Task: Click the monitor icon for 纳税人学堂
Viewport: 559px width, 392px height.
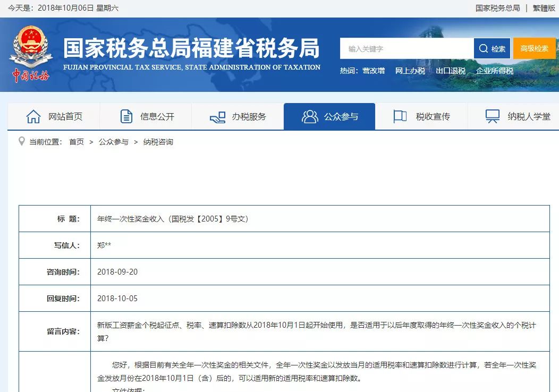Action: 493,116
